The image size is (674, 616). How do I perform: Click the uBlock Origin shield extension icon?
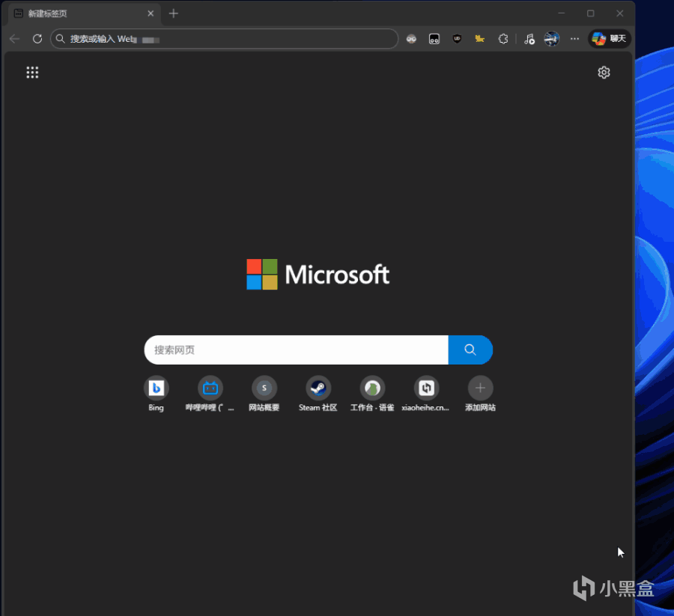click(x=457, y=39)
